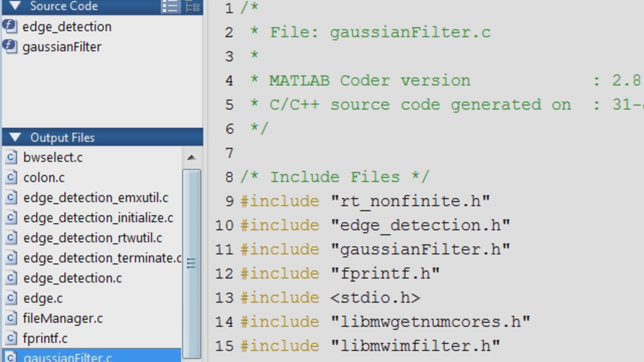Click the Output Files scrollbar thumb
This screenshot has width=644, height=362.
191,263
